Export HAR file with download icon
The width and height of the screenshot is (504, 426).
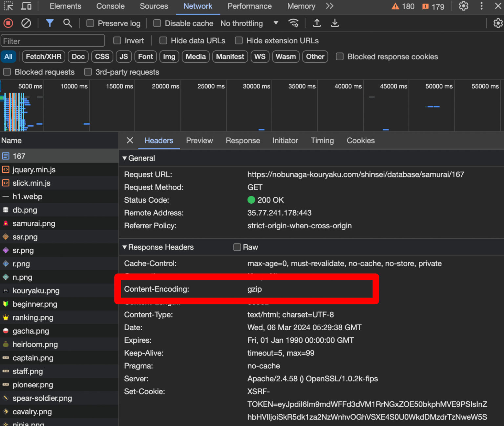(x=335, y=23)
